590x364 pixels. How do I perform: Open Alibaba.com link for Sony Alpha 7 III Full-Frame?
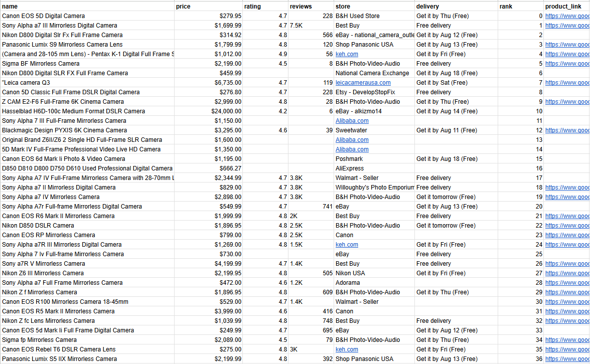tap(352, 121)
